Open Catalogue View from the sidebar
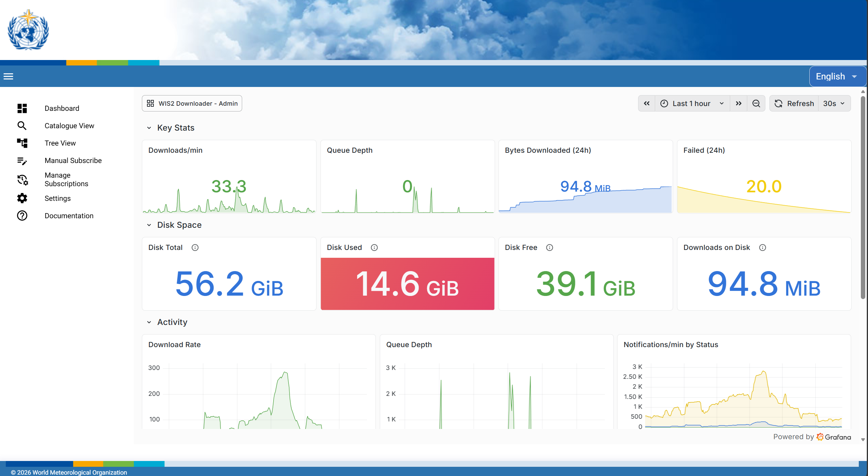 click(x=69, y=126)
